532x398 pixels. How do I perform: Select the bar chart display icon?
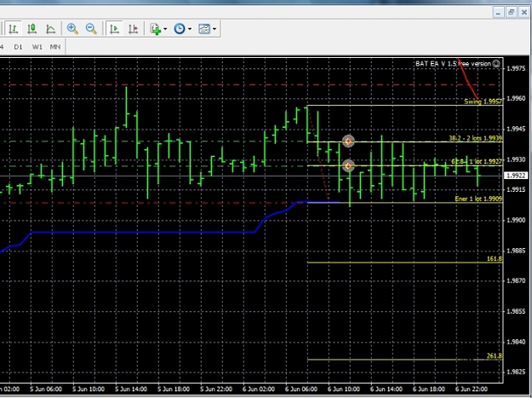tap(14, 28)
